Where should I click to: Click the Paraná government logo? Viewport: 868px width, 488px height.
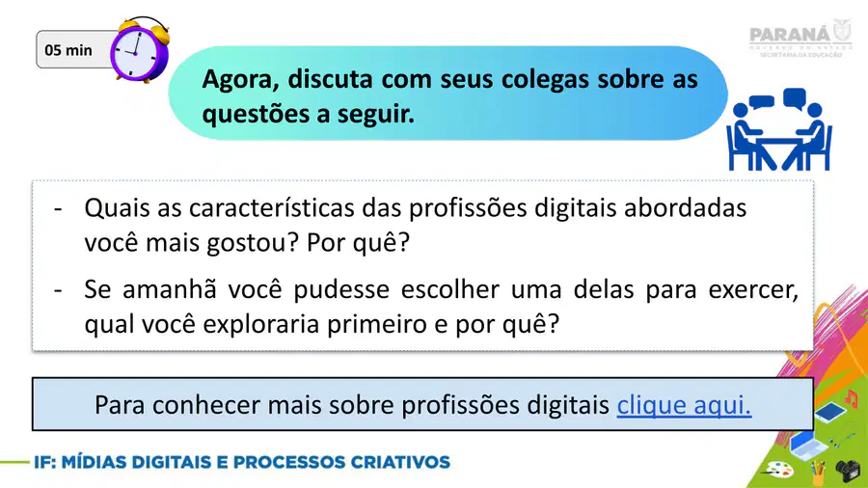[x=800, y=38]
